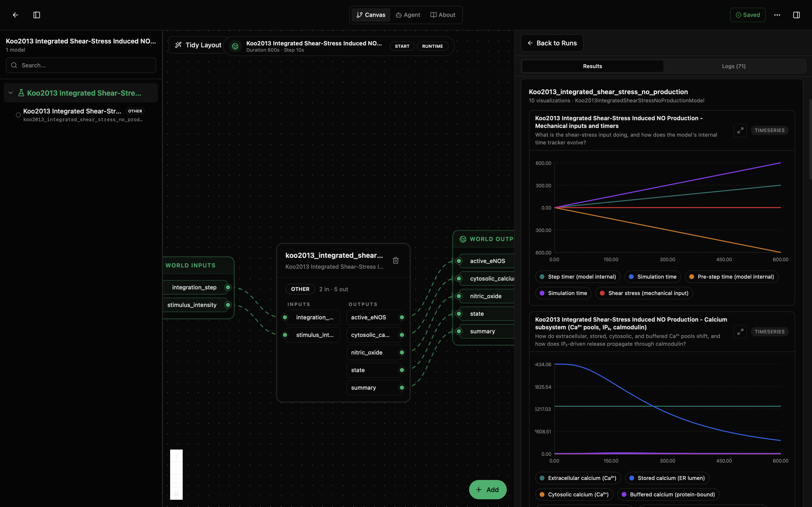Switch to the Agent tab

pyautogui.click(x=408, y=15)
